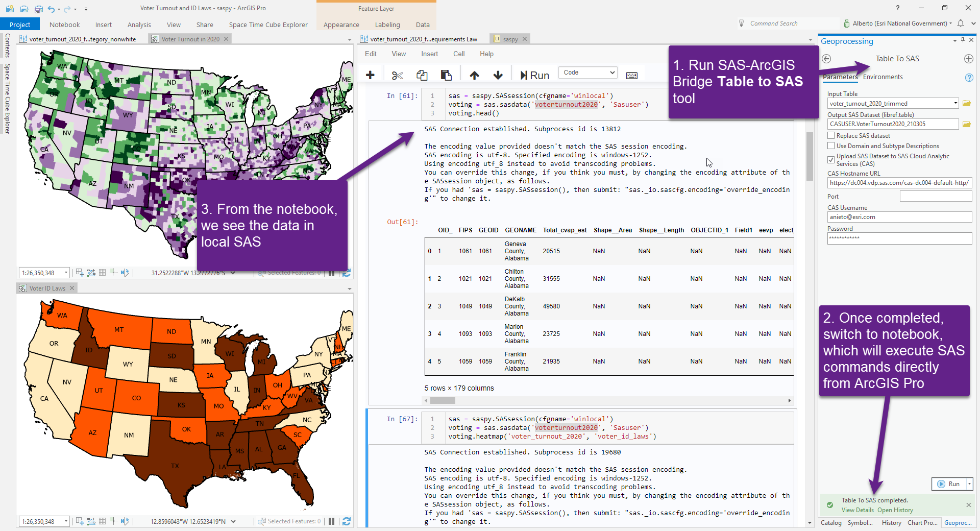The height and width of the screenshot is (531, 980).
Task: Move the notebook cell up
Action: click(x=475, y=75)
